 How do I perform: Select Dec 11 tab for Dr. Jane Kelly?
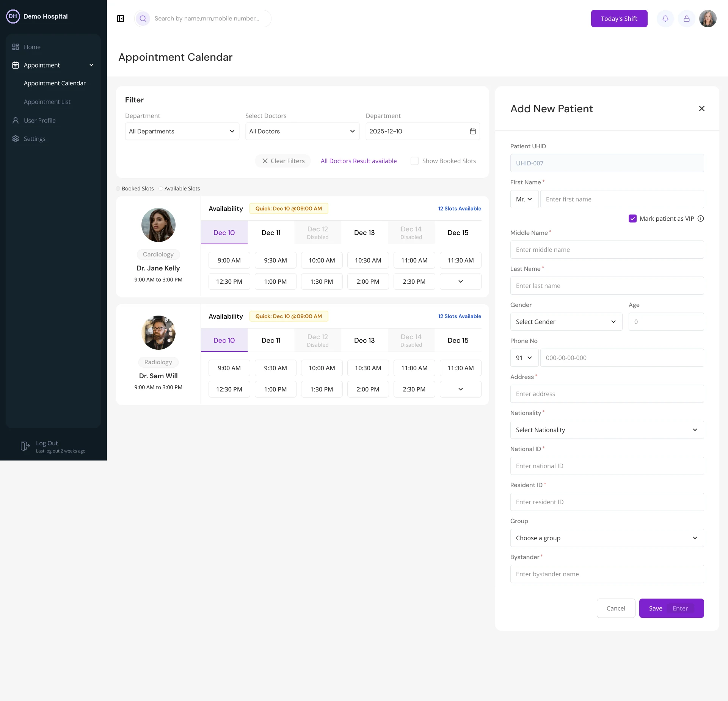[x=271, y=233]
